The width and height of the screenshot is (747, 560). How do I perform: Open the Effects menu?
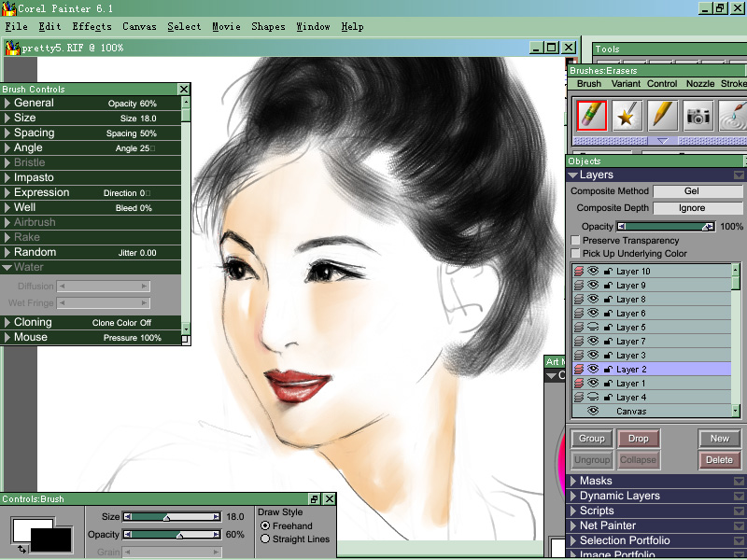[92, 27]
